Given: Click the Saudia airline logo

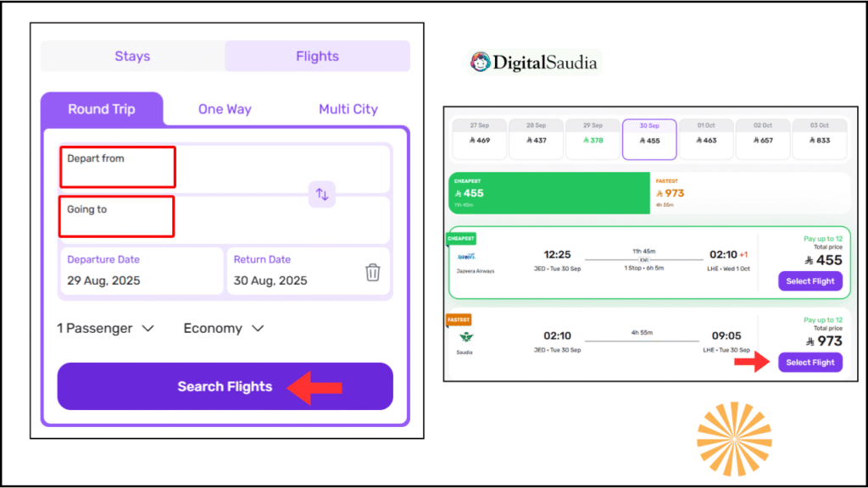Looking at the screenshot, I should point(465,337).
